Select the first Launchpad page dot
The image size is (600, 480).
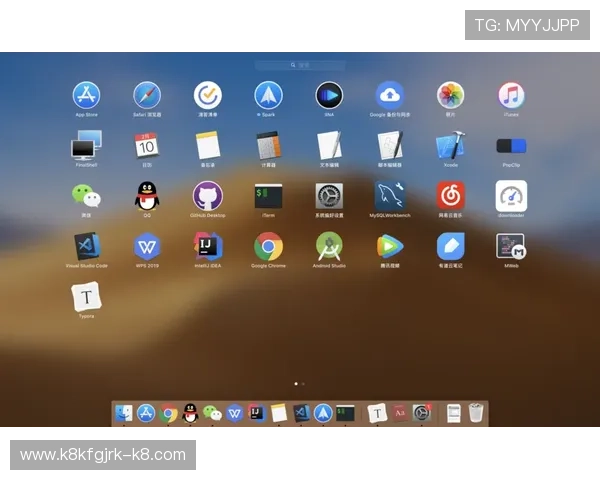click(296, 384)
